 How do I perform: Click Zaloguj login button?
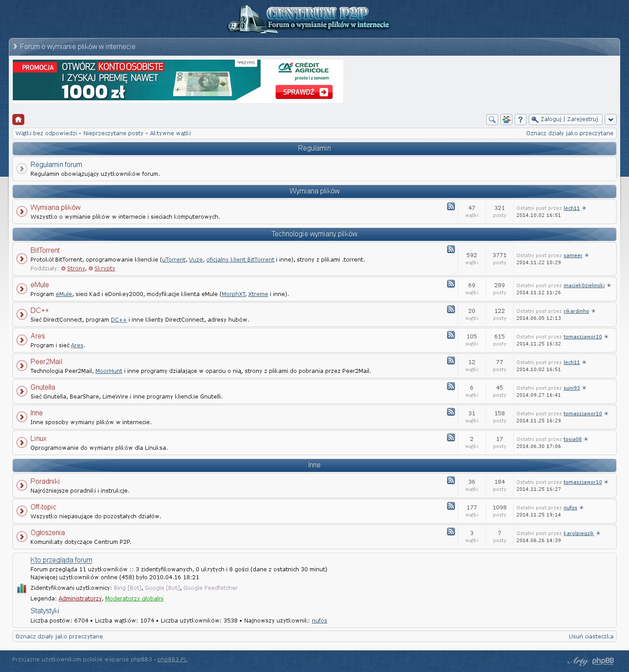tap(550, 119)
